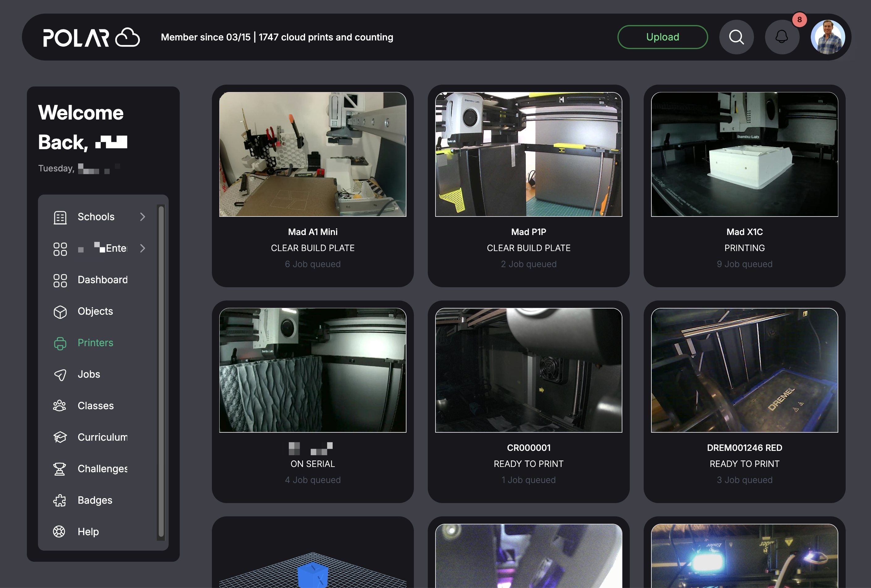Image resolution: width=871 pixels, height=588 pixels.
Task: Click the Dashboard grid icon
Action: pos(60,279)
